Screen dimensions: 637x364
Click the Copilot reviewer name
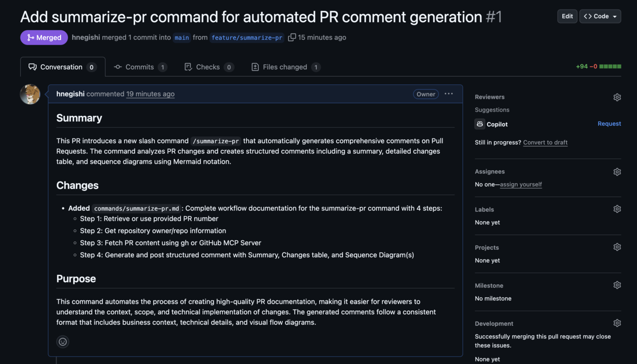497,124
